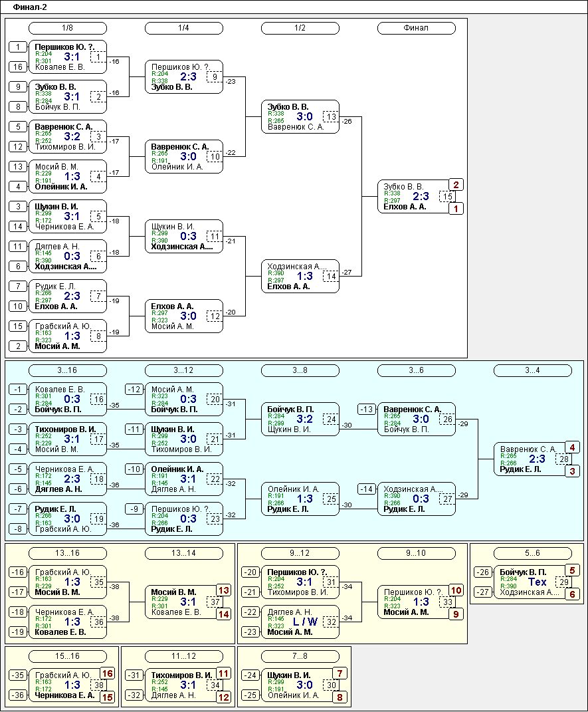
Task: Click seed number 16 beside Ковалев Е. В.
Action: click(x=18, y=66)
